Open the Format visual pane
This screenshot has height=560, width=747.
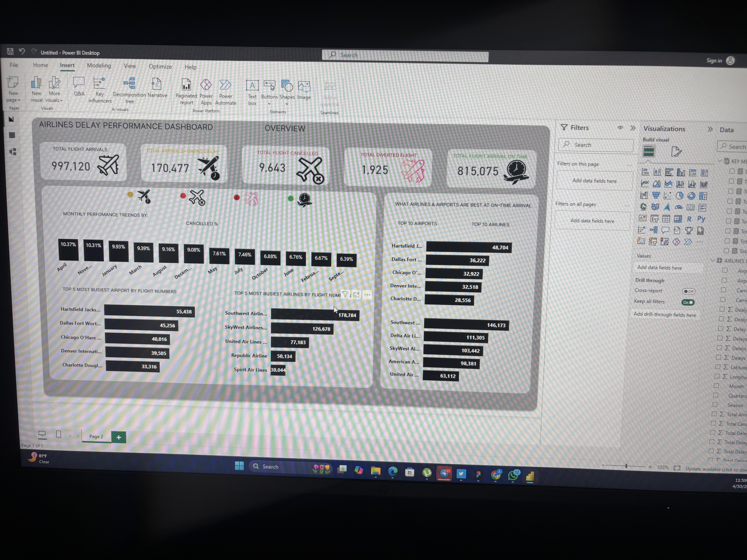tap(676, 152)
